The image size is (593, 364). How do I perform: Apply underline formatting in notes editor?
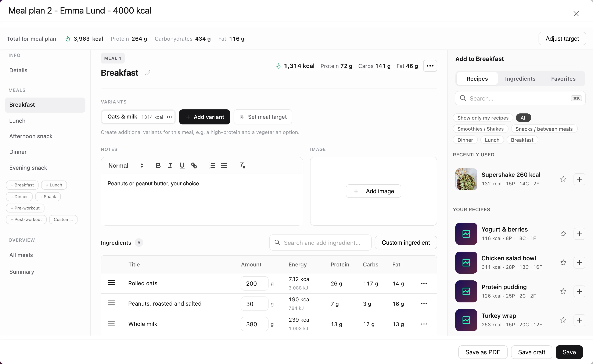click(x=182, y=166)
